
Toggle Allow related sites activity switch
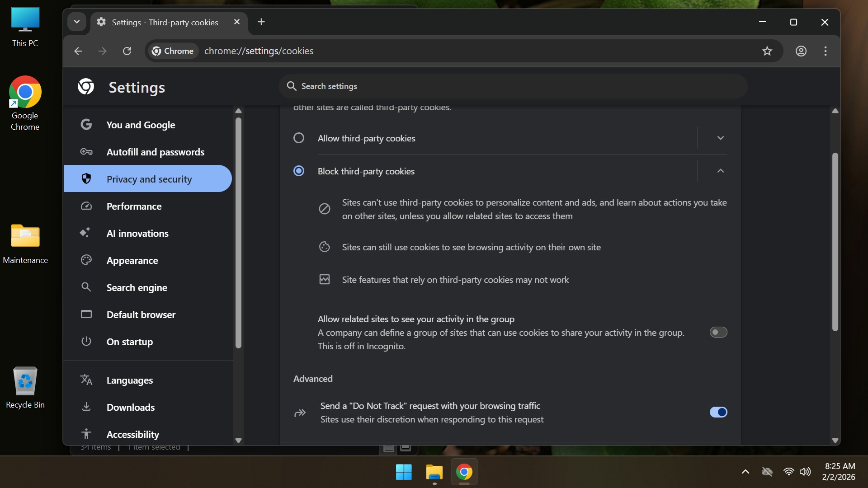[x=718, y=332]
